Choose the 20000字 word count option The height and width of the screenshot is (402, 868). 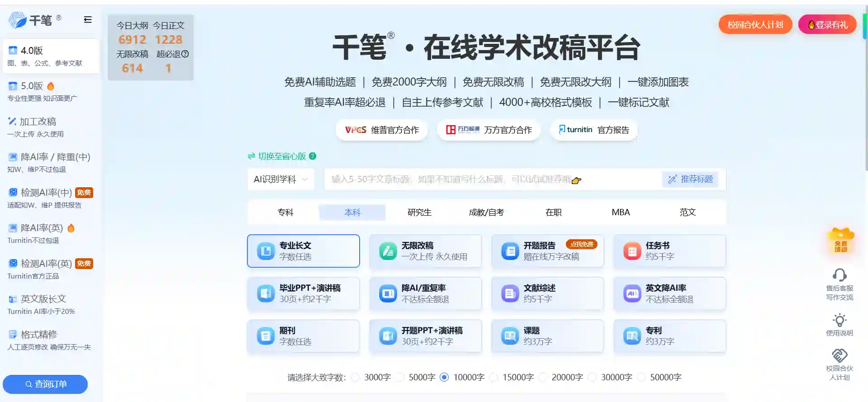pyautogui.click(x=543, y=377)
